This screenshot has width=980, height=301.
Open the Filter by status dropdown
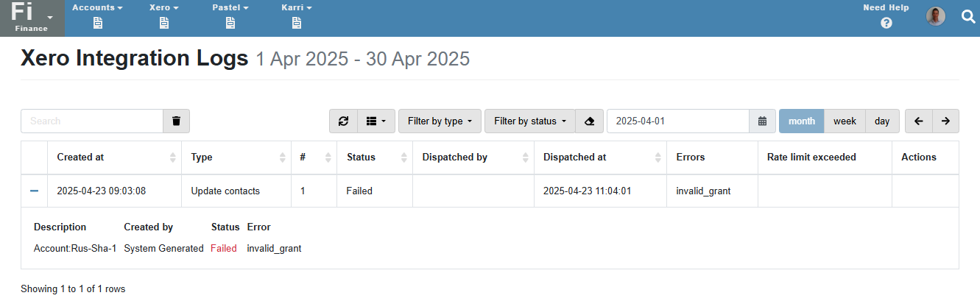click(529, 121)
